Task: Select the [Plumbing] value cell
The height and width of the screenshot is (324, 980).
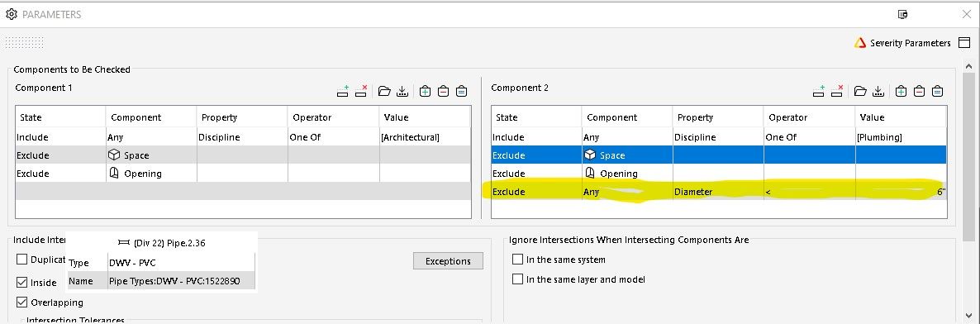Action: click(901, 137)
